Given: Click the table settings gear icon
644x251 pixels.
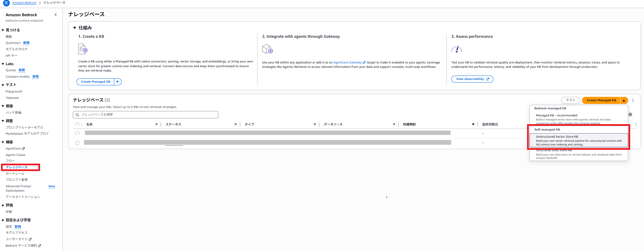Looking at the screenshot, I should 630,115.
